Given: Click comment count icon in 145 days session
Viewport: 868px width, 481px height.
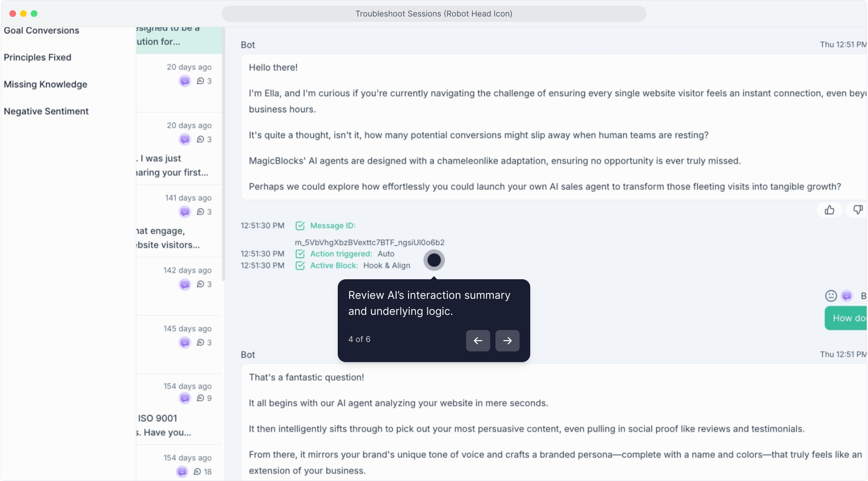Looking at the screenshot, I should [201, 342].
